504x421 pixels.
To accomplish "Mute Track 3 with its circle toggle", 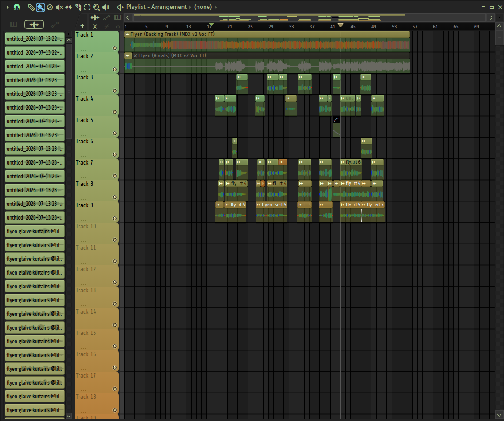I will click(114, 90).
